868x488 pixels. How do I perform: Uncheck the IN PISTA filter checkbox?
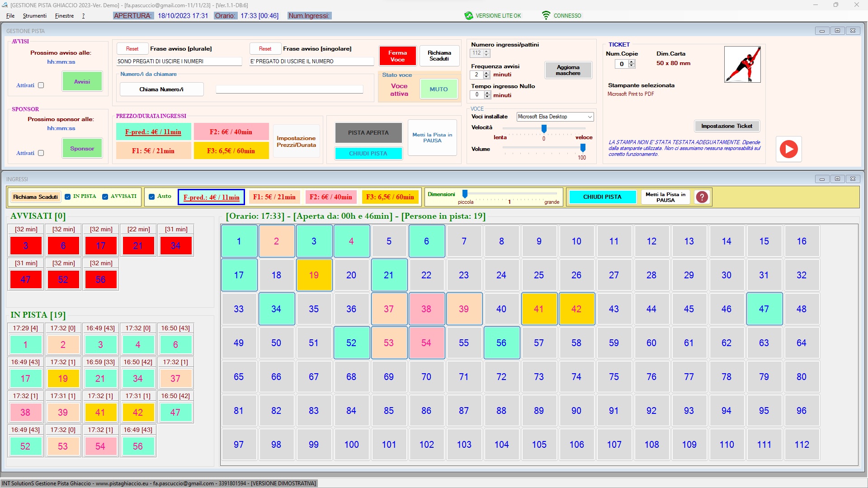pos(68,197)
